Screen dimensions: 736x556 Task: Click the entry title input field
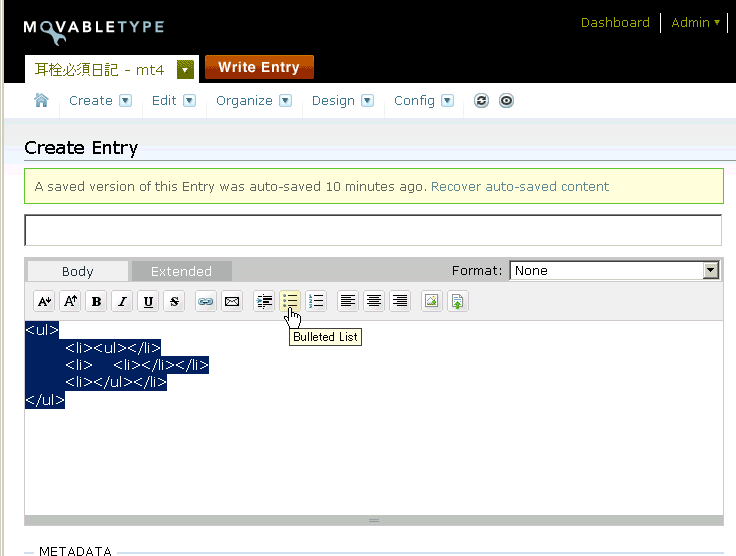pyautogui.click(x=373, y=230)
